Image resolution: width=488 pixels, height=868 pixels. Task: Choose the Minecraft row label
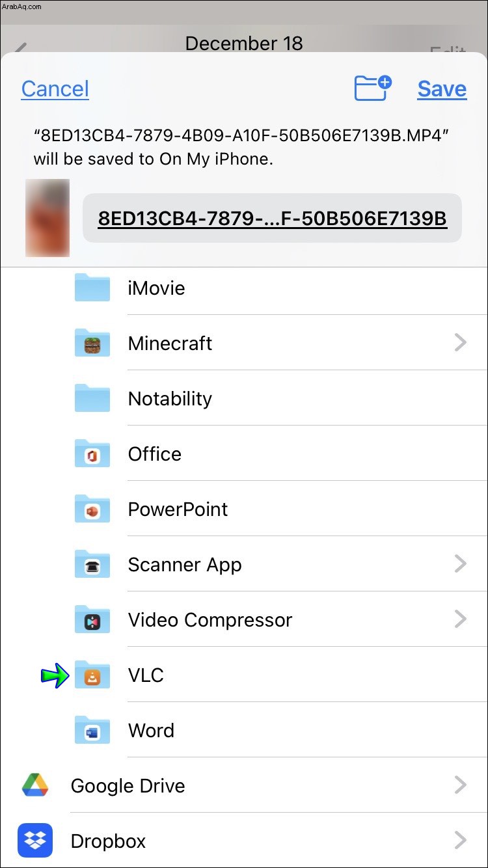pyautogui.click(x=170, y=344)
